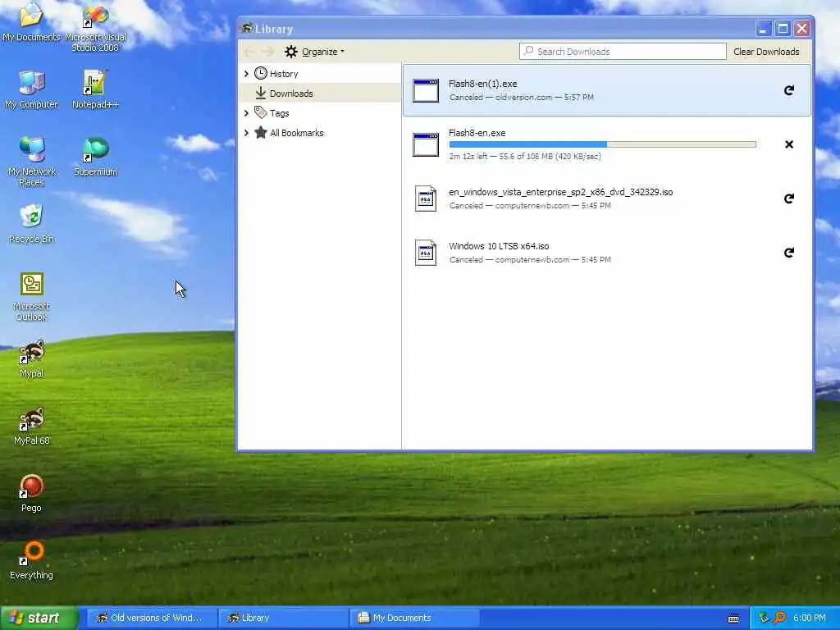The height and width of the screenshot is (630, 840).
Task: Maximize the Library window
Action: point(783,29)
